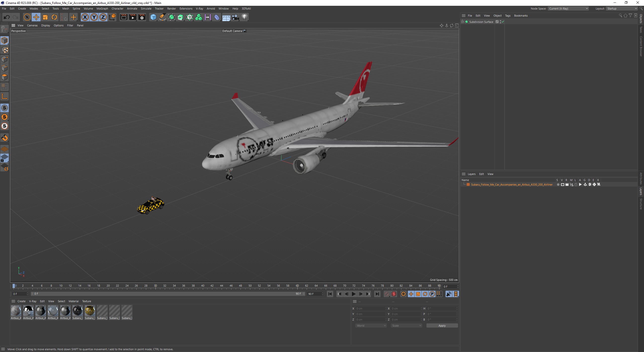Open the V-Ray menu in main menu bar

(x=199, y=9)
